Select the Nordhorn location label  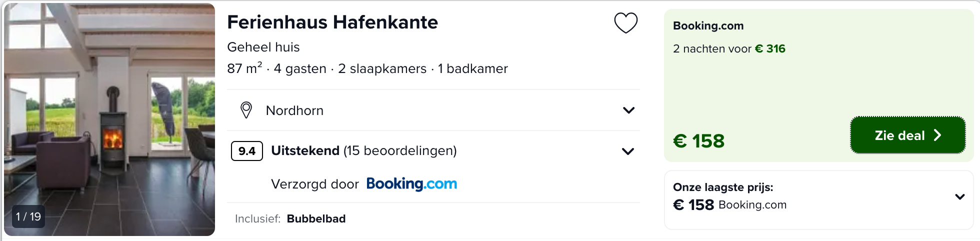pyautogui.click(x=294, y=110)
